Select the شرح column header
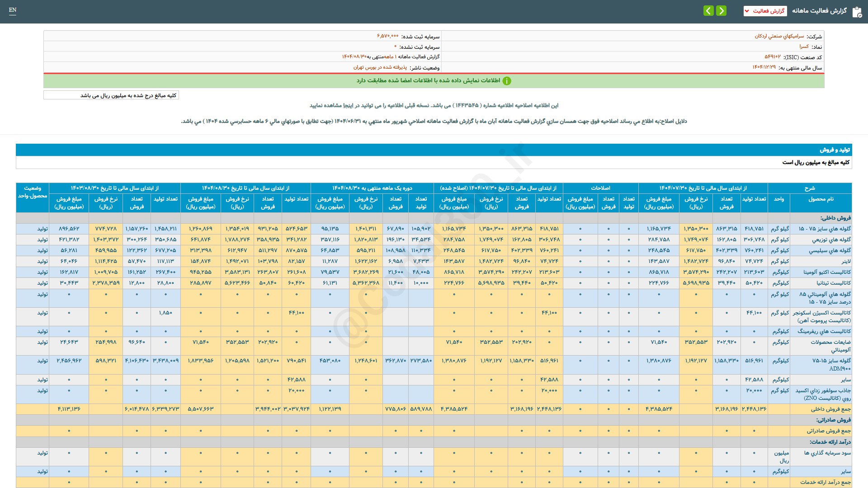 (809, 188)
